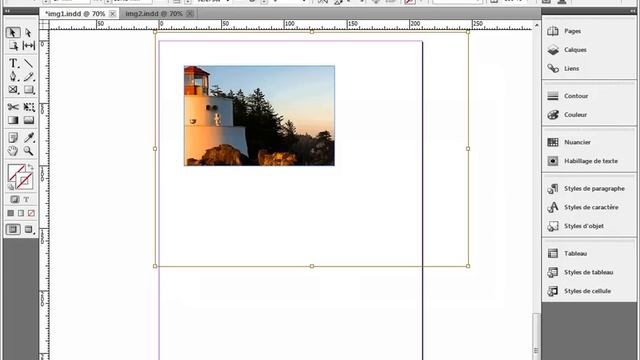640x360 pixels.
Task: Open the Preview screen mode options
Action: (29, 229)
